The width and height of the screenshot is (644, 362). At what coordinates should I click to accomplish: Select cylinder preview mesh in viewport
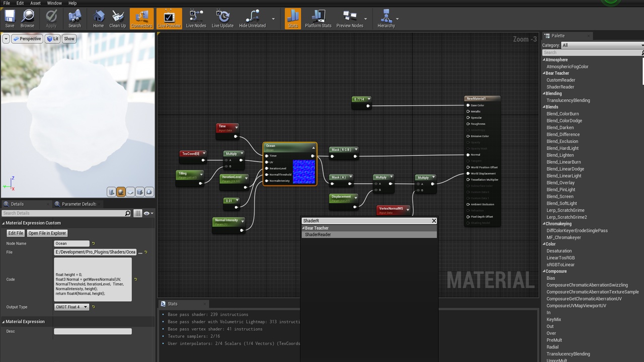point(111,192)
